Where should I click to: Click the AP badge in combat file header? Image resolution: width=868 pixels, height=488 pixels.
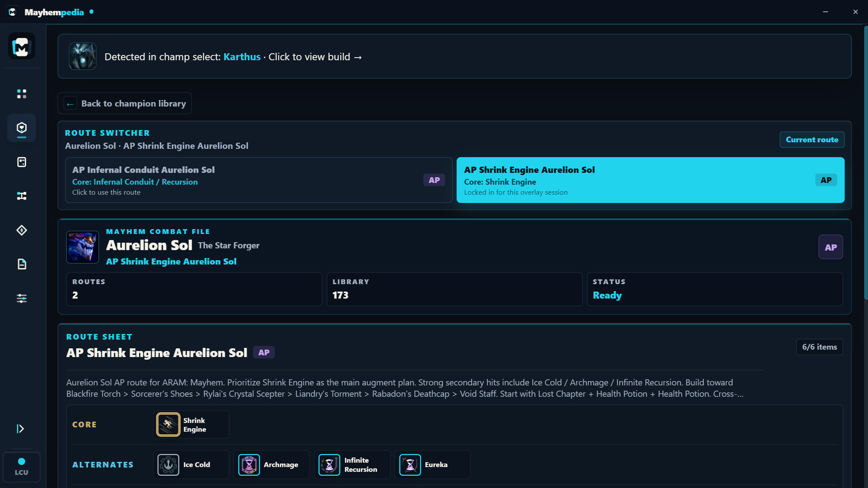(x=830, y=247)
